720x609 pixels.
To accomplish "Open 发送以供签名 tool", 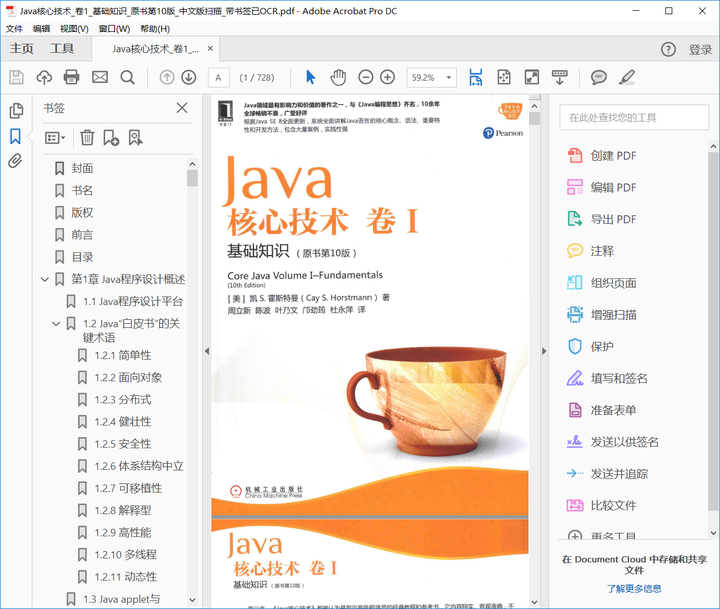I will (x=613, y=442).
